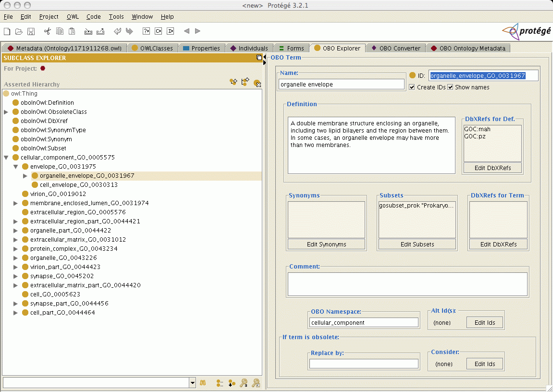Click the magnifier search icon marked C
Screen dimensions: 553x392
(x=256, y=383)
